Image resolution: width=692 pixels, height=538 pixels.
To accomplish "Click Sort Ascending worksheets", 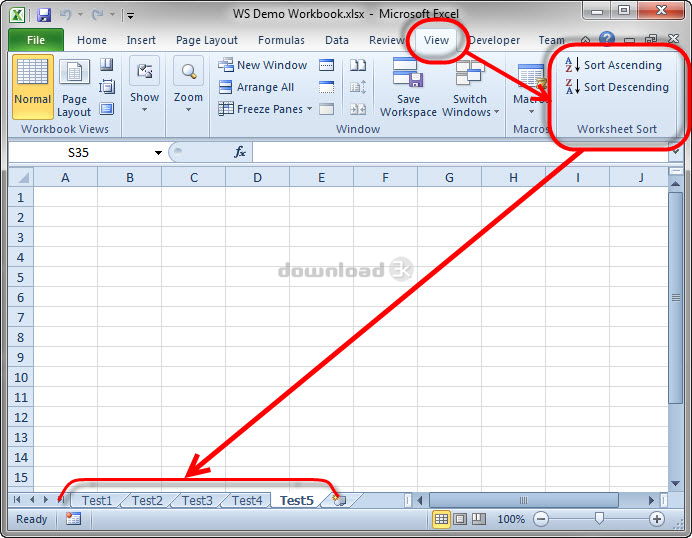I will 613,65.
